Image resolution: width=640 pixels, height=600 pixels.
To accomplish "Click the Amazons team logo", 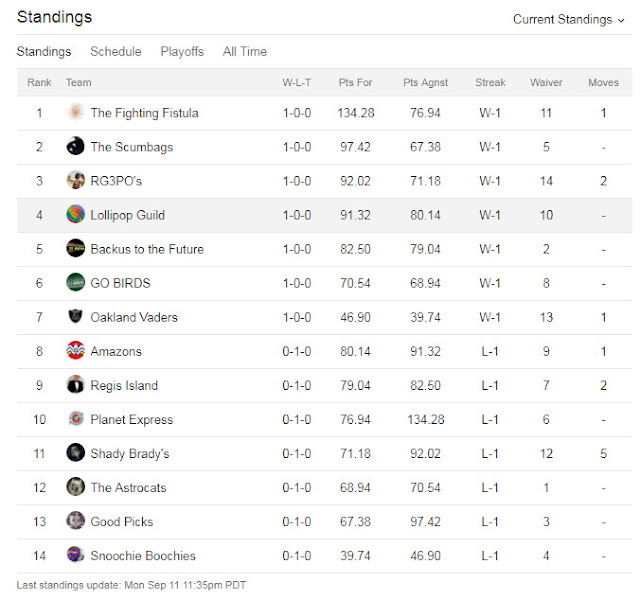I will coord(75,351).
